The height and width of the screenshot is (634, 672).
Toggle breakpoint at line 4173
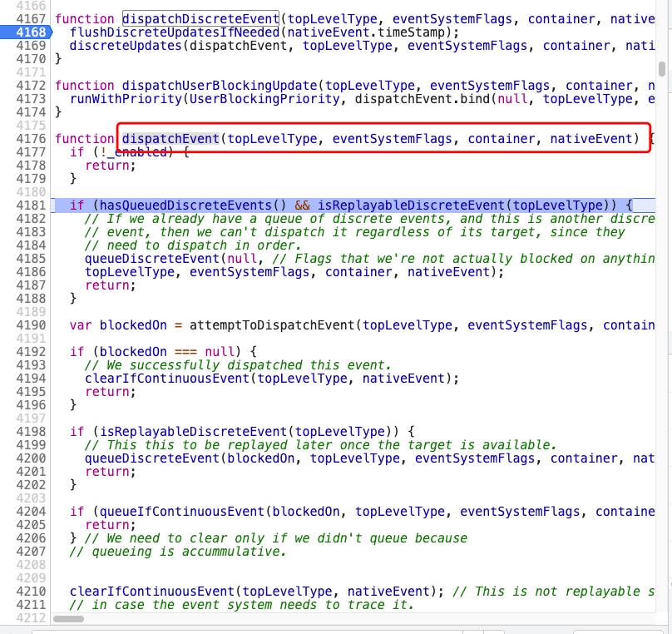[x=31, y=98]
